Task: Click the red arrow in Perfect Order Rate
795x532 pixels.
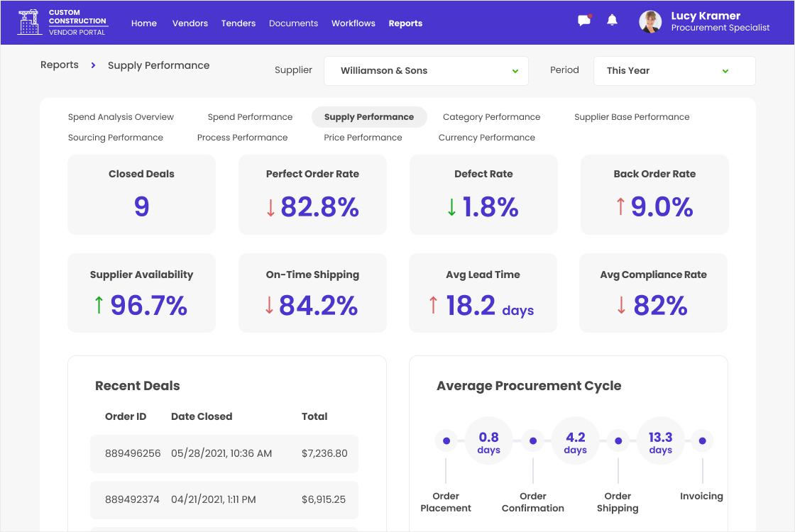Action: coord(270,207)
